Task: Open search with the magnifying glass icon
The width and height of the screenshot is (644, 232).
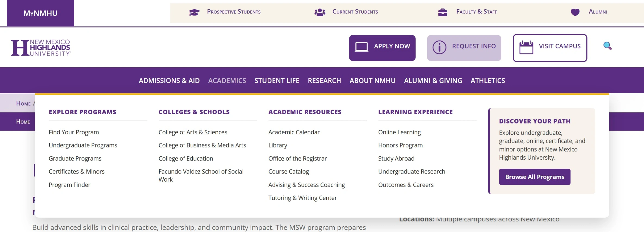Action: point(607,46)
